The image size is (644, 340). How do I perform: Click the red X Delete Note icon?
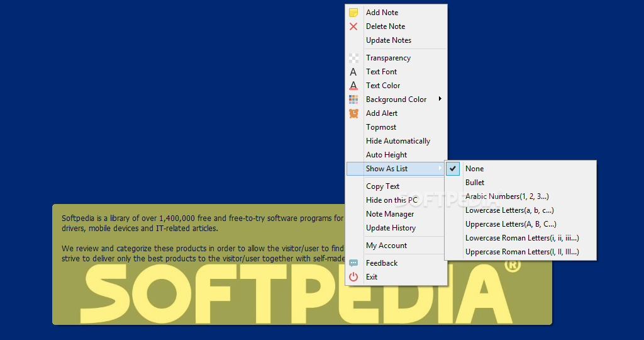[x=353, y=26]
